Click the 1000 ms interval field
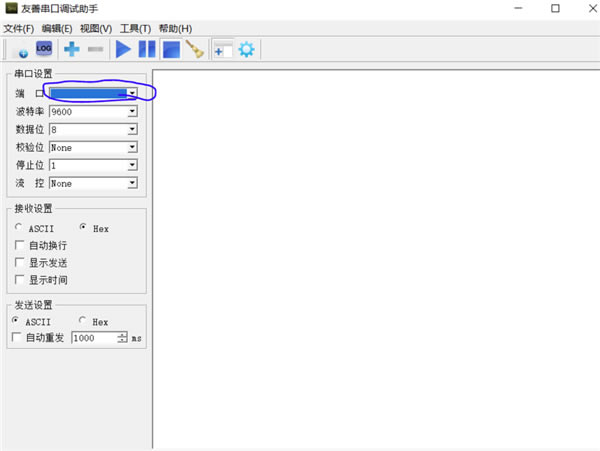Screen dimensions: 600x451 click(x=92, y=339)
